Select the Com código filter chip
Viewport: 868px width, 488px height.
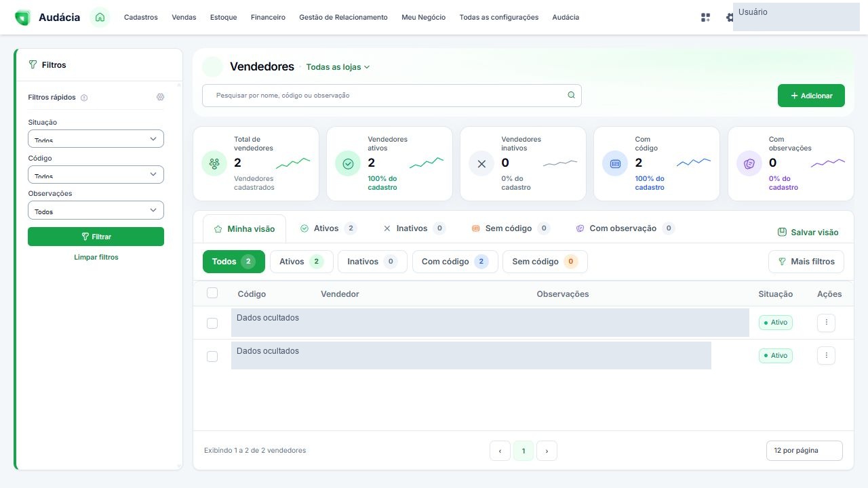point(455,262)
